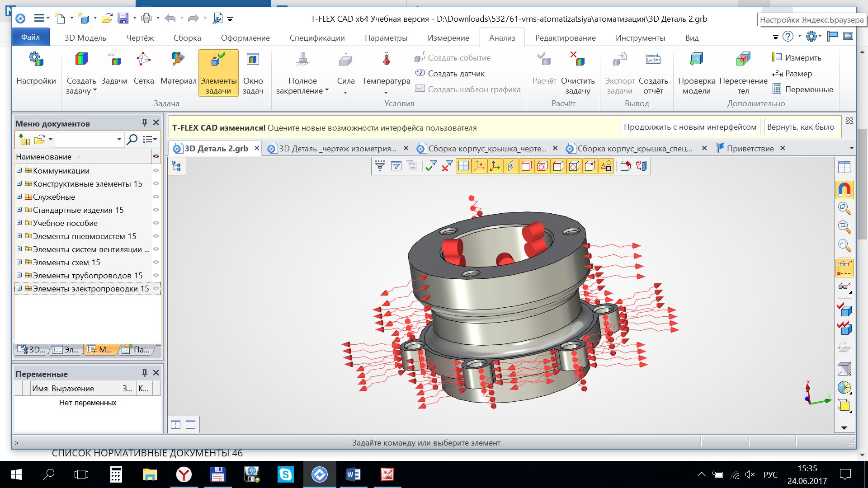The image size is (868, 488).
Task: Click down arrow of right toolbar
Action: point(844,427)
